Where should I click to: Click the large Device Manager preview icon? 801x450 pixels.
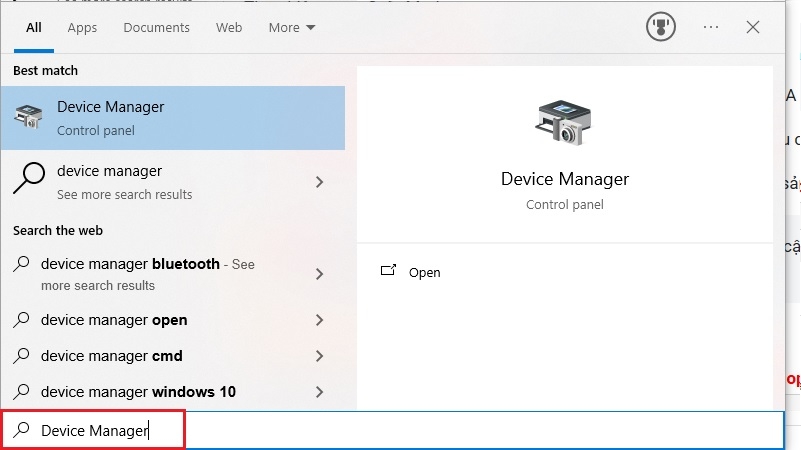(563, 123)
